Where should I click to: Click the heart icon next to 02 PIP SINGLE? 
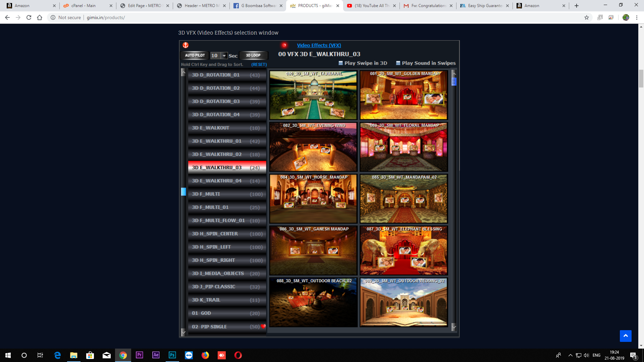[x=263, y=325]
